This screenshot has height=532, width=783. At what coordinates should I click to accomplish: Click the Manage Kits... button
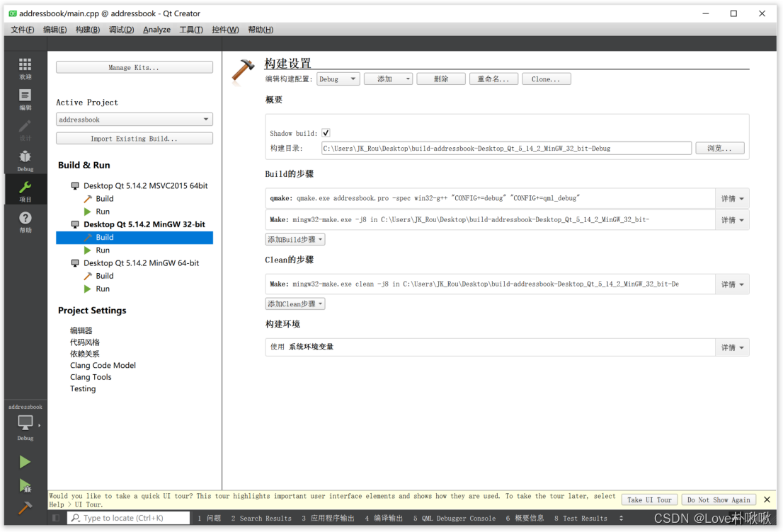135,67
